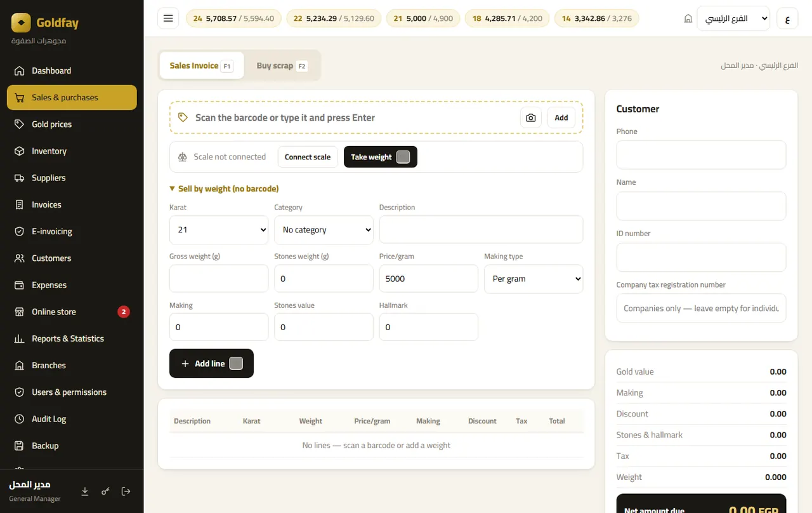Focus the barcode scan input field
Viewport: 812px width, 513px height.
[353, 117]
